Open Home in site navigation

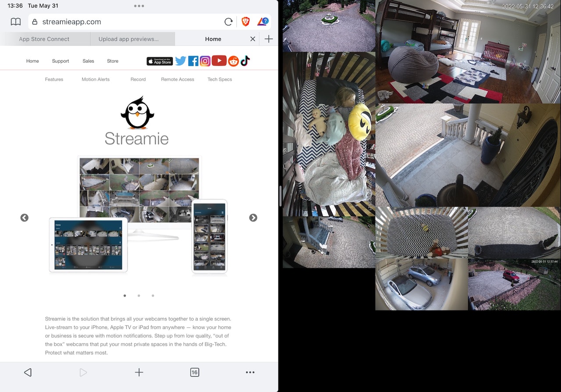click(x=32, y=61)
